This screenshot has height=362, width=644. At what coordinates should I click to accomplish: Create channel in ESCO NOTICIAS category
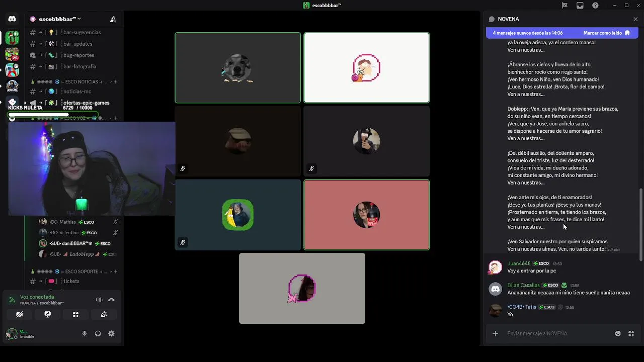115,81
